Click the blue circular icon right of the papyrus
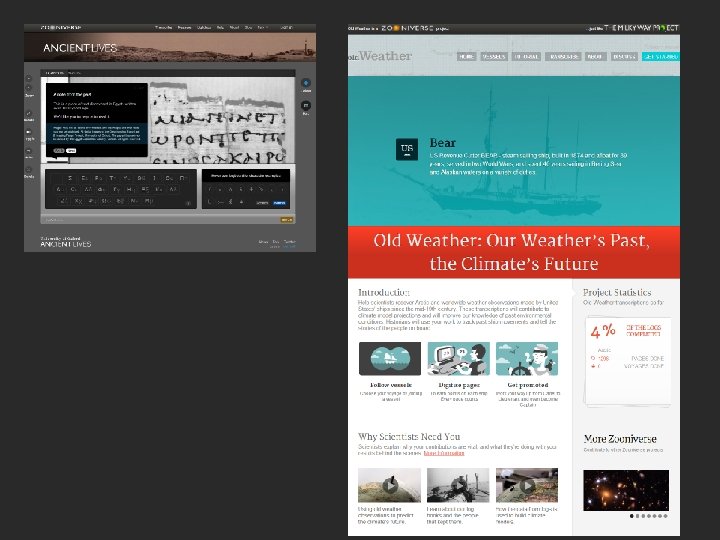Screen dimensions: 720x540 click(x=306, y=83)
